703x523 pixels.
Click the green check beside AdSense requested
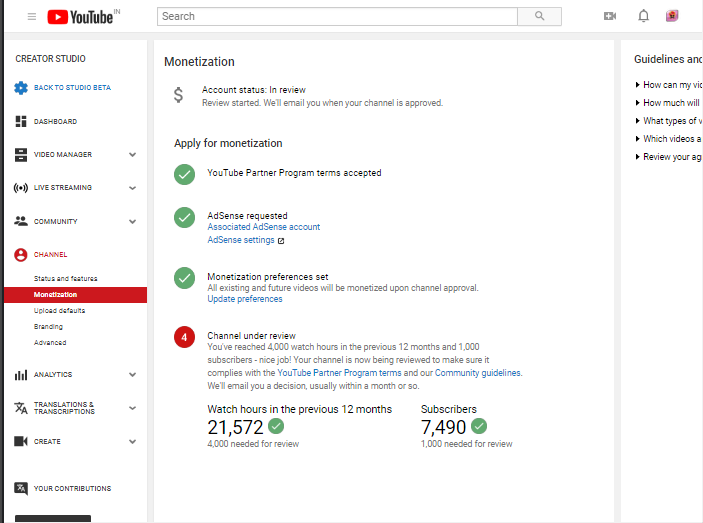pos(184,218)
